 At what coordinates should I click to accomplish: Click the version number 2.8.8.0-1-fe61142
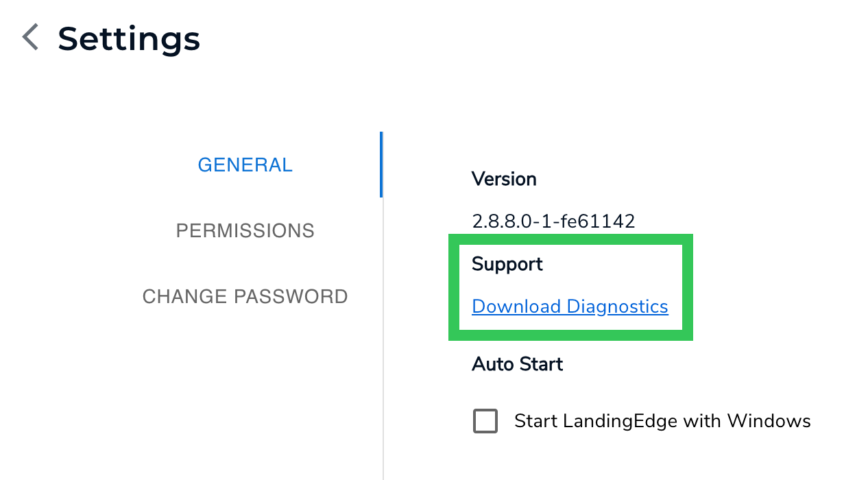[553, 221]
